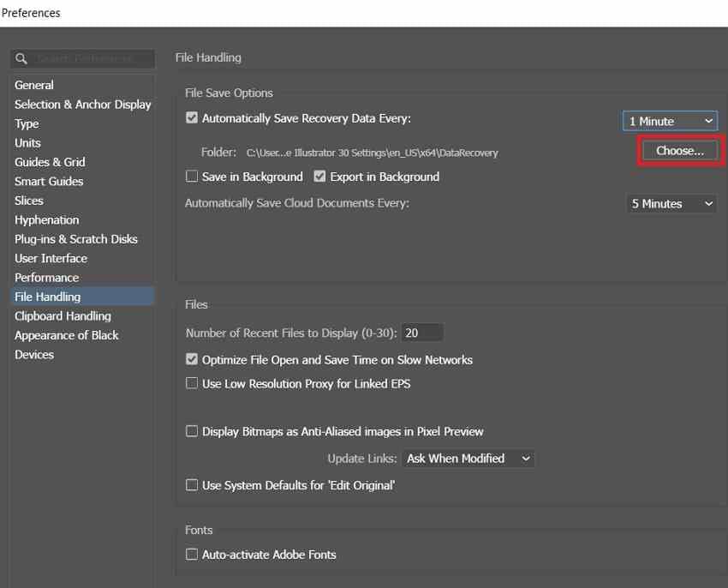This screenshot has height=588, width=728.
Task: Select Hyphenation in the sidebar
Action: 46,220
